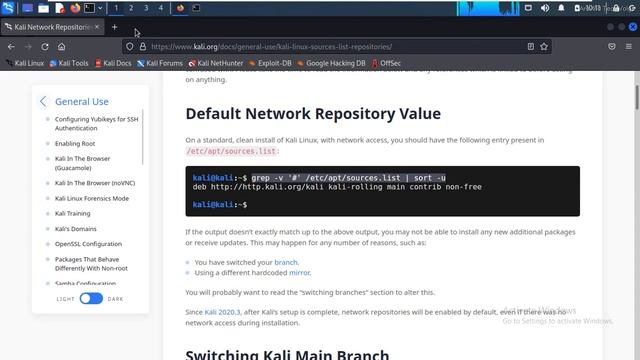Open the Enabling Root doc
The image size is (640, 360).
pyautogui.click(x=75, y=144)
